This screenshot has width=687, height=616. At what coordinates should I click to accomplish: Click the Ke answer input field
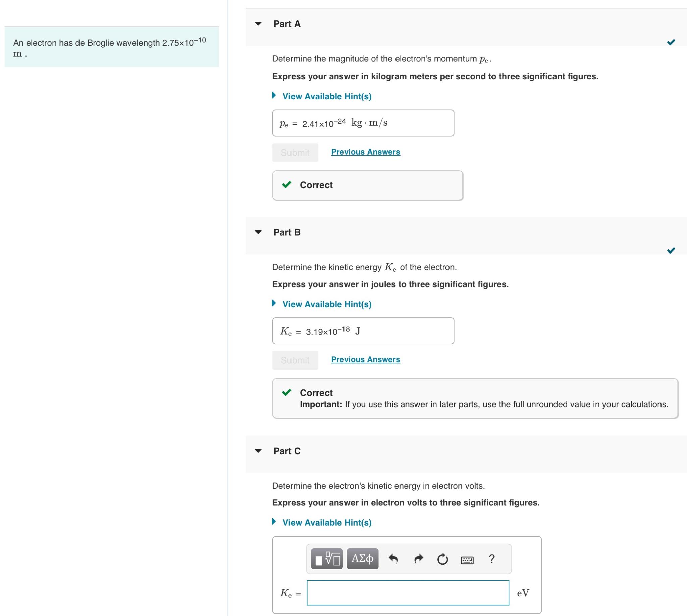point(407,593)
